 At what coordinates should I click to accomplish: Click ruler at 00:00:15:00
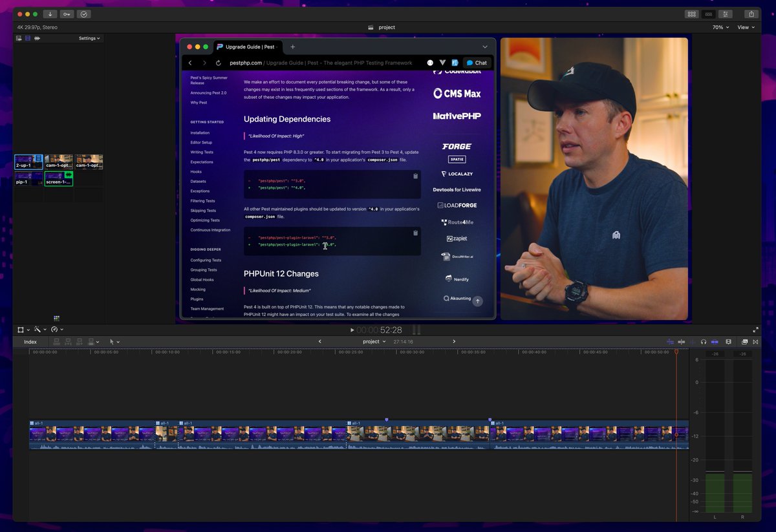228,352
